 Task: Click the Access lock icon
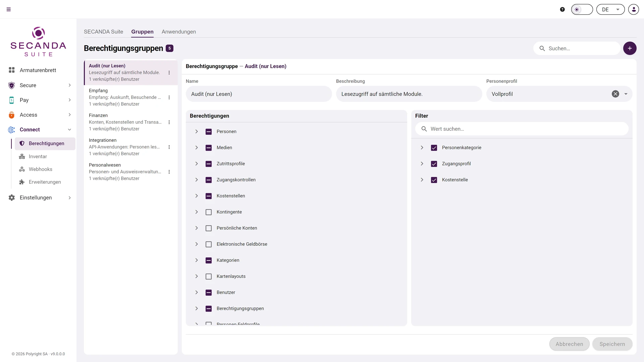coord(12,115)
